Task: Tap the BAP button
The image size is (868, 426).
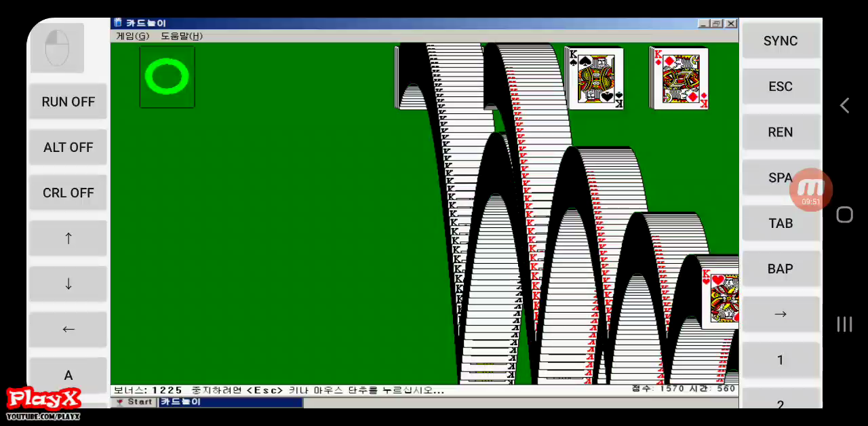Action: click(781, 269)
